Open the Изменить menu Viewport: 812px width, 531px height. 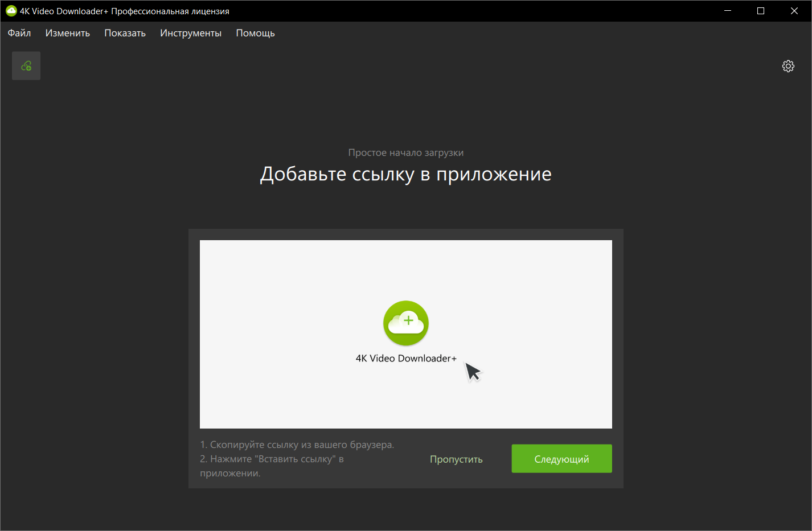click(68, 33)
